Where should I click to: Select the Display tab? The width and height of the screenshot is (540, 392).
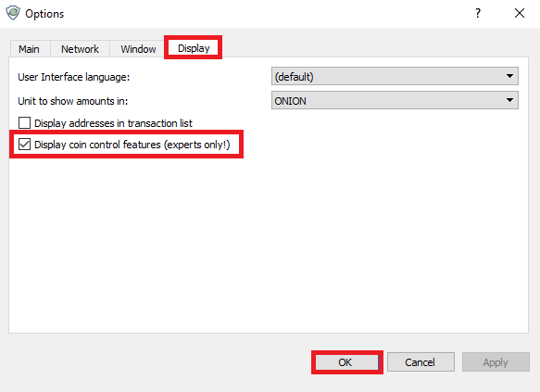[x=194, y=48]
